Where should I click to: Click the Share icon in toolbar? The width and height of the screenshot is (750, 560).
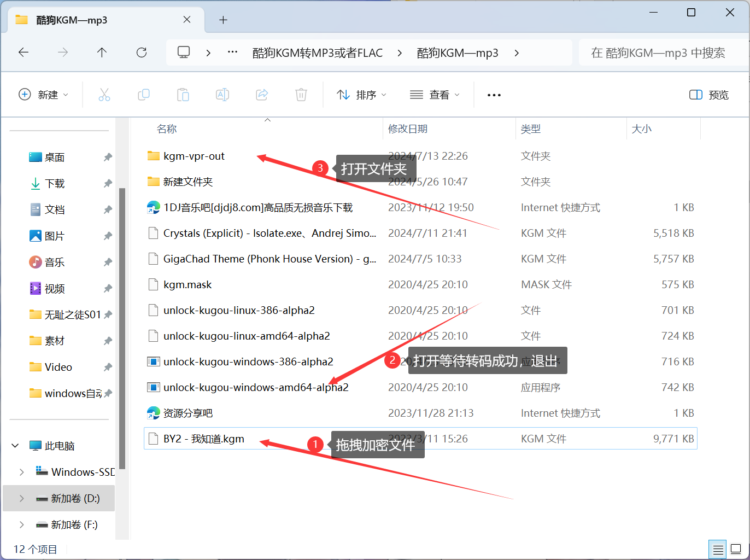(x=262, y=95)
